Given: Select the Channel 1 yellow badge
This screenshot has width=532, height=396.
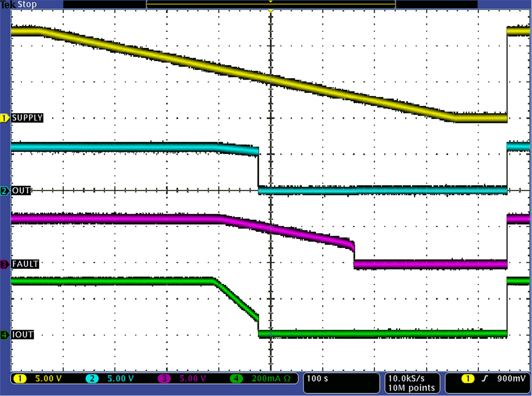Looking at the screenshot, I should coord(19,378).
